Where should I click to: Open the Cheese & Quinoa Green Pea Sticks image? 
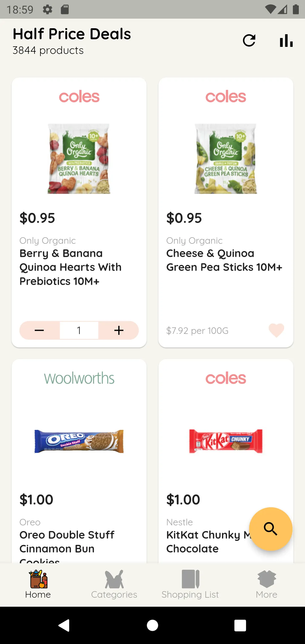[x=226, y=158]
